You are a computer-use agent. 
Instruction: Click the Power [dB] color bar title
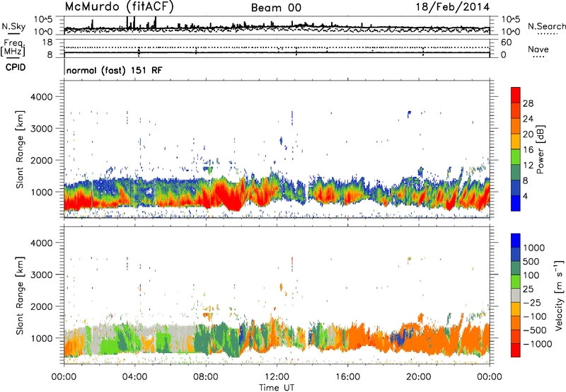[x=541, y=149]
